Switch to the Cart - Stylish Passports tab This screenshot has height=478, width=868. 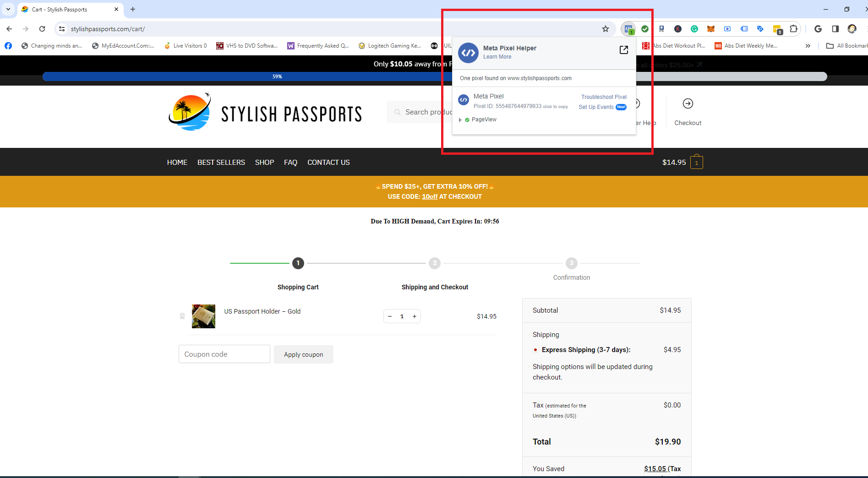[x=71, y=9]
